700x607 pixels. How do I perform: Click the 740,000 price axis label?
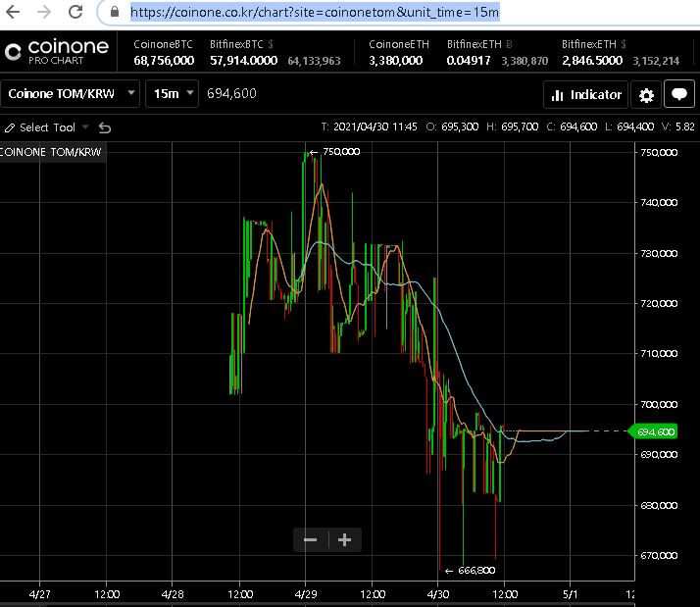659,203
